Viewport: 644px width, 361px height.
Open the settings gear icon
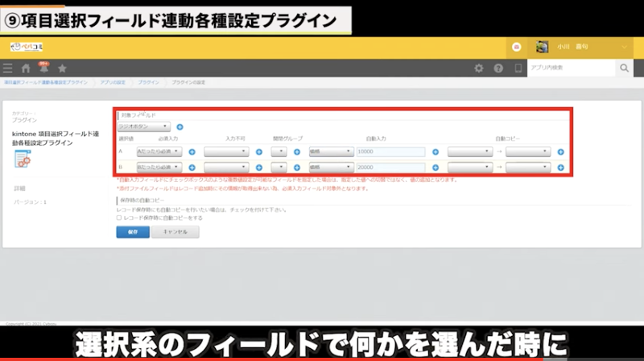click(x=479, y=68)
